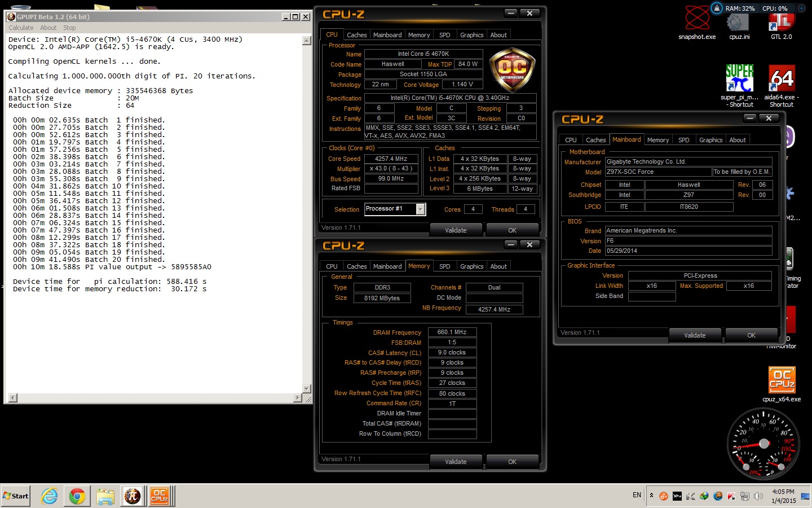Click the Kaspersky red K tray icon
The height and width of the screenshot is (508, 812).
pos(731,496)
